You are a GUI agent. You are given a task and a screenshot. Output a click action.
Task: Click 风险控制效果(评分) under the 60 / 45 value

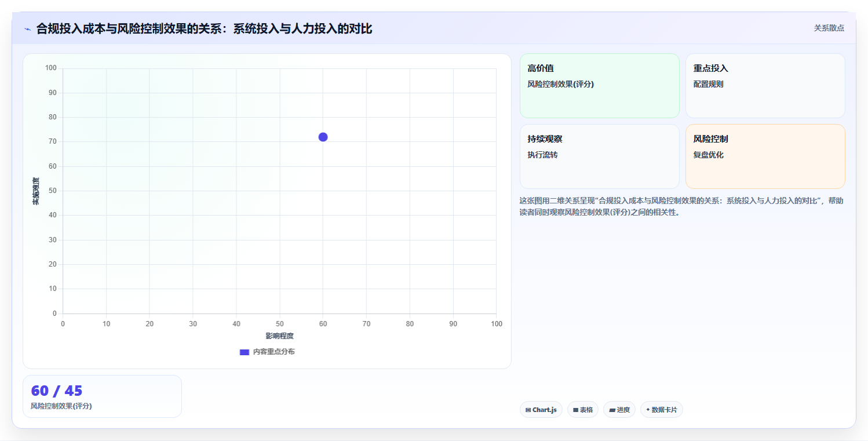click(61, 406)
